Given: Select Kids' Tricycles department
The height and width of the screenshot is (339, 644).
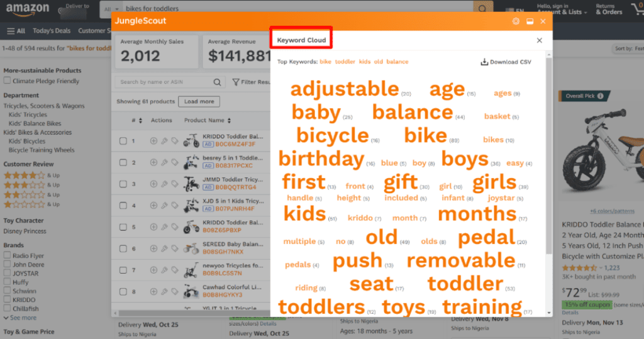Looking at the screenshot, I should 28,114.
